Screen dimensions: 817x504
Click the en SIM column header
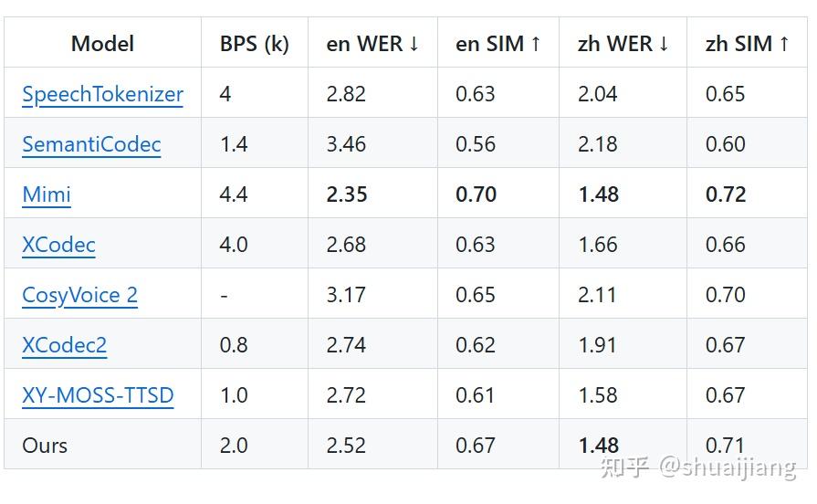pyautogui.click(x=498, y=43)
